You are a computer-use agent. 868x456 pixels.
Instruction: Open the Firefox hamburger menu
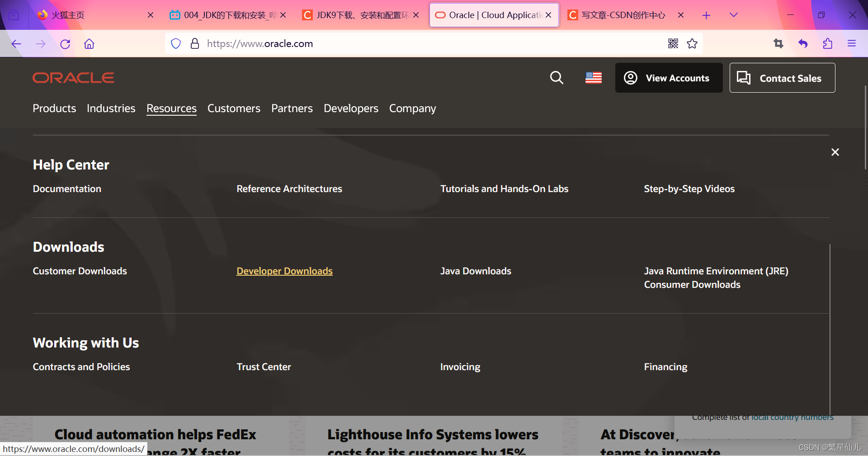[852, 43]
